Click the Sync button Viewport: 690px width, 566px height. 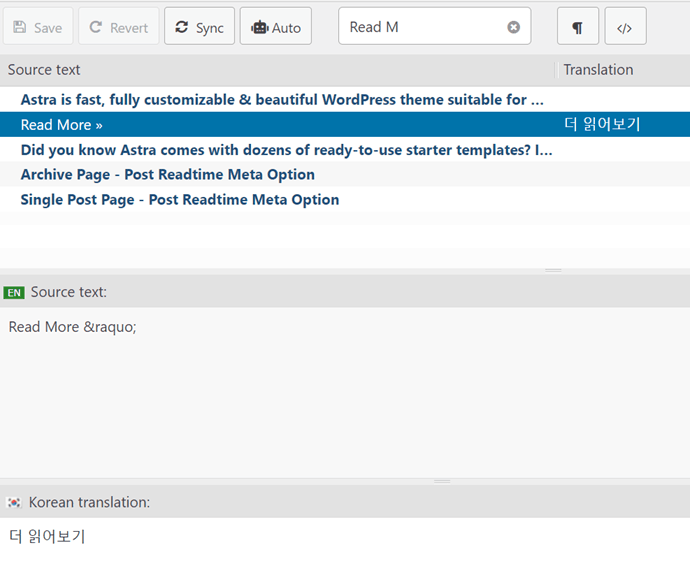pos(199,26)
